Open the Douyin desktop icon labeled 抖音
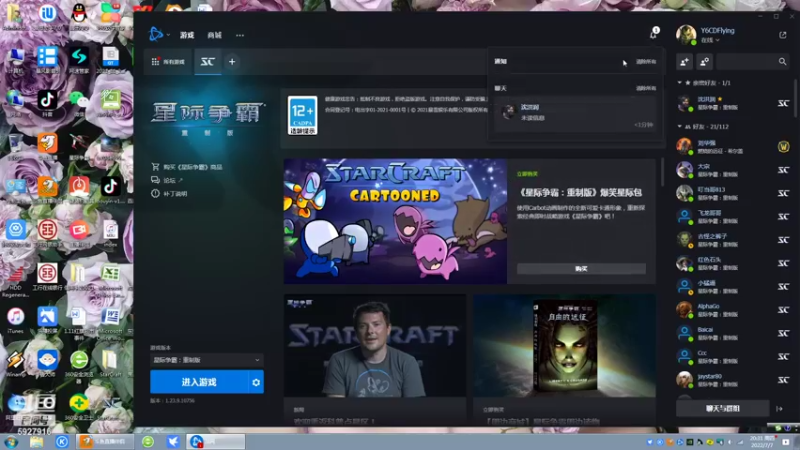The width and height of the screenshot is (800, 450). [47, 103]
